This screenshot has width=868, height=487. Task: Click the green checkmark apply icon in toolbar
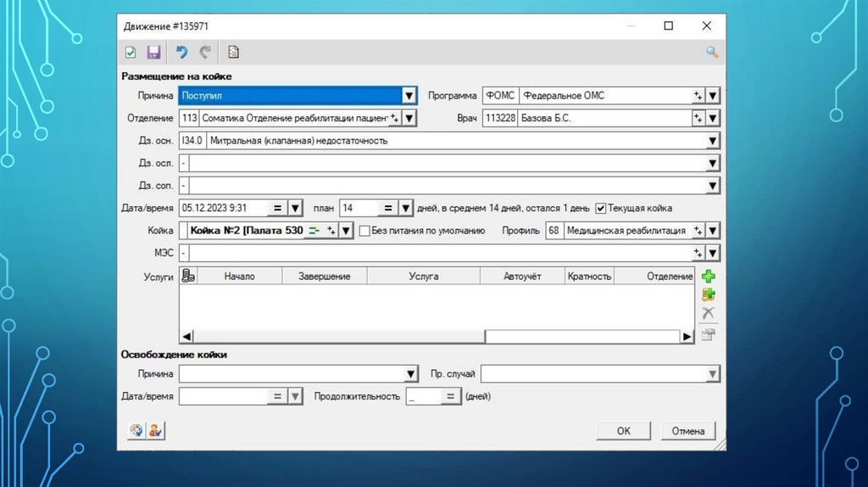[131, 53]
